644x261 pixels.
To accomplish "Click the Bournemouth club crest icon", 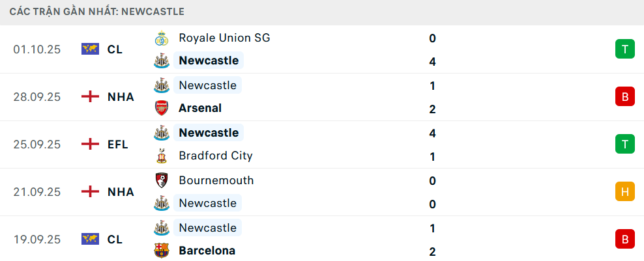I will pyautogui.click(x=161, y=180).
